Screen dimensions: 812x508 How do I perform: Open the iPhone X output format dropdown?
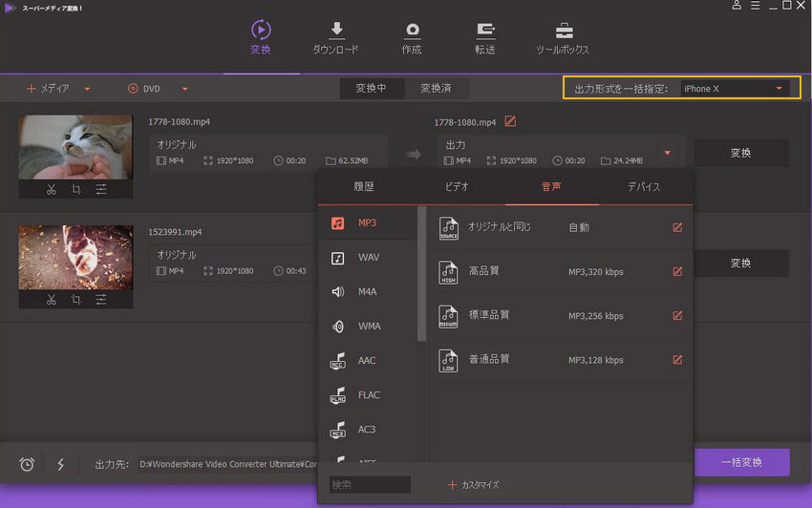click(735, 89)
